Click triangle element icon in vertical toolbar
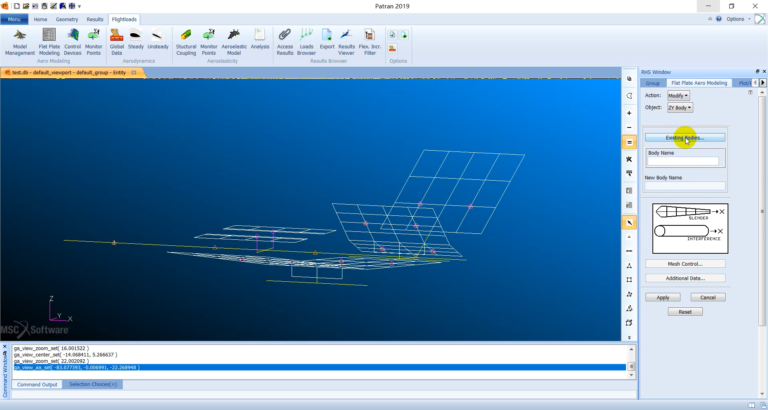 (629, 266)
